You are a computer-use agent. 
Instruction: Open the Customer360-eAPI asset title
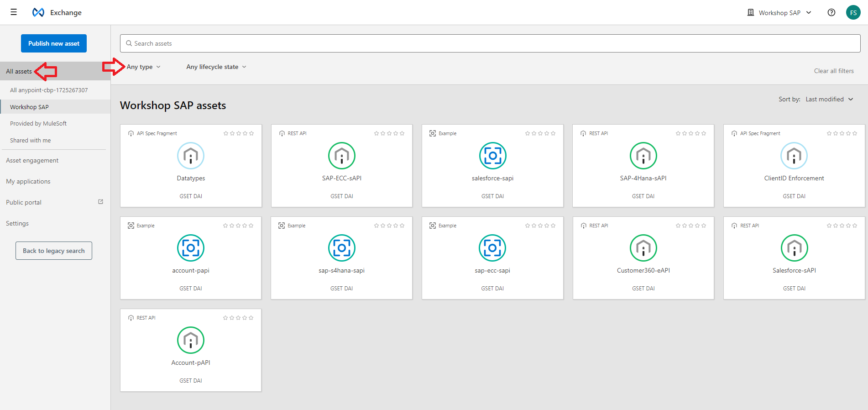pyautogui.click(x=643, y=270)
